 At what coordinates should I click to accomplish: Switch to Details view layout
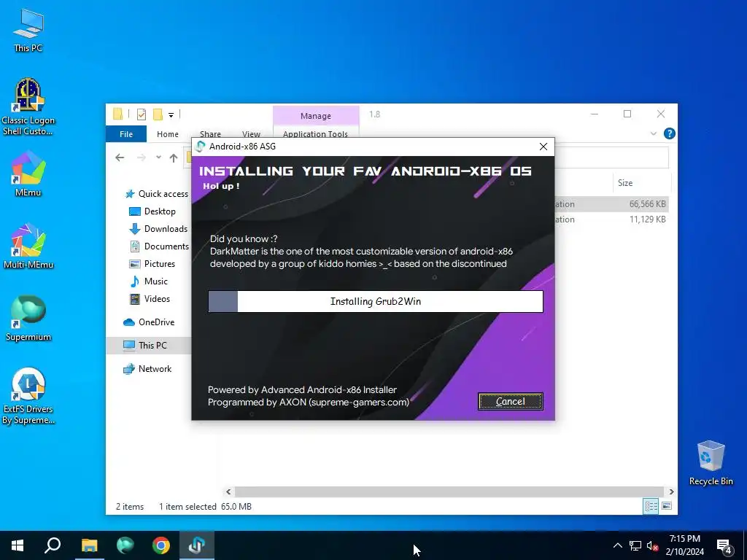[651, 506]
